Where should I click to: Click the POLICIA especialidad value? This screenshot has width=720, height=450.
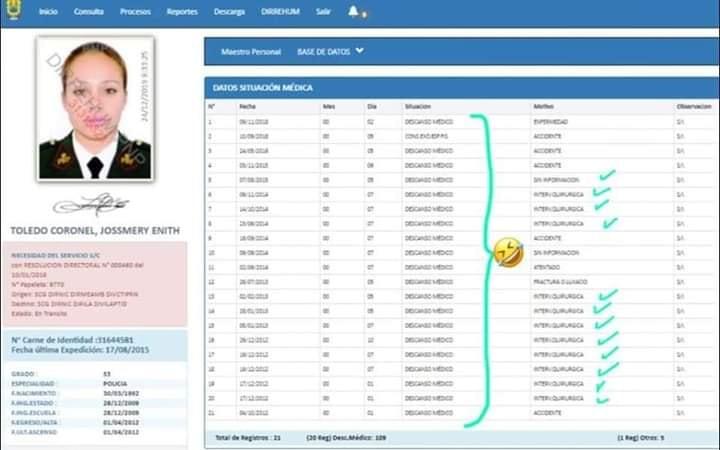point(115,384)
